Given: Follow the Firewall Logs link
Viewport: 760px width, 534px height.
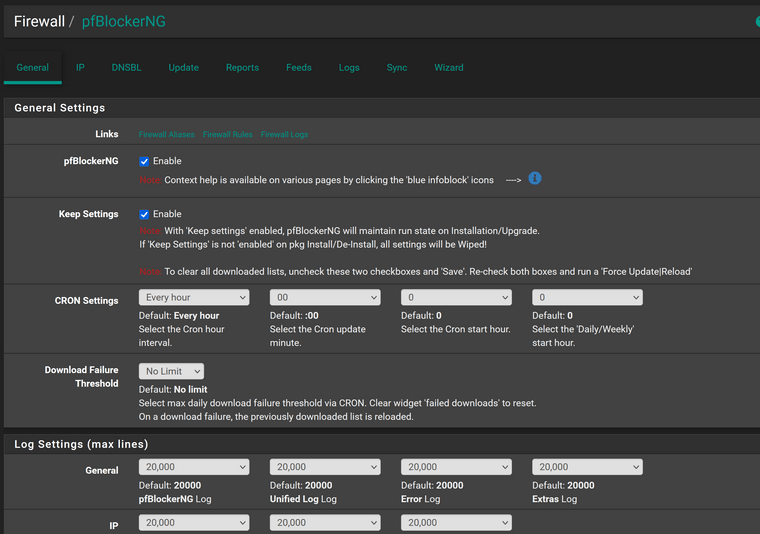Looking at the screenshot, I should pos(284,134).
